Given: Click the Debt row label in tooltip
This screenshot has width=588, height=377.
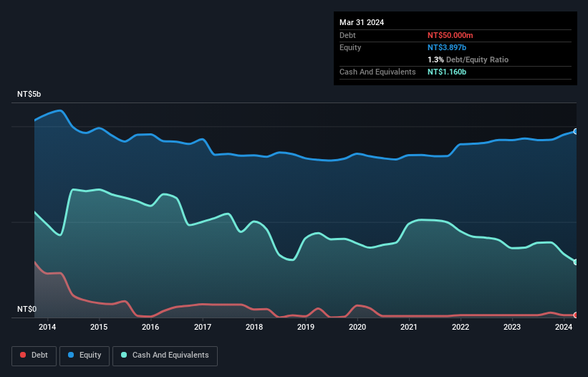Looking at the screenshot, I should [x=347, y=35].
